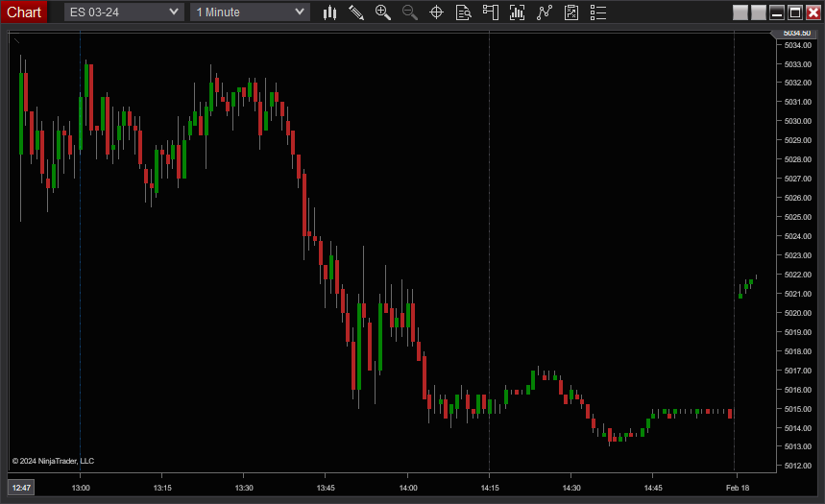This screenshot has width=825, height=504.
Task: Click the 5030.00 price axis label
Action: pyautogui.click(x=798, y=121)
